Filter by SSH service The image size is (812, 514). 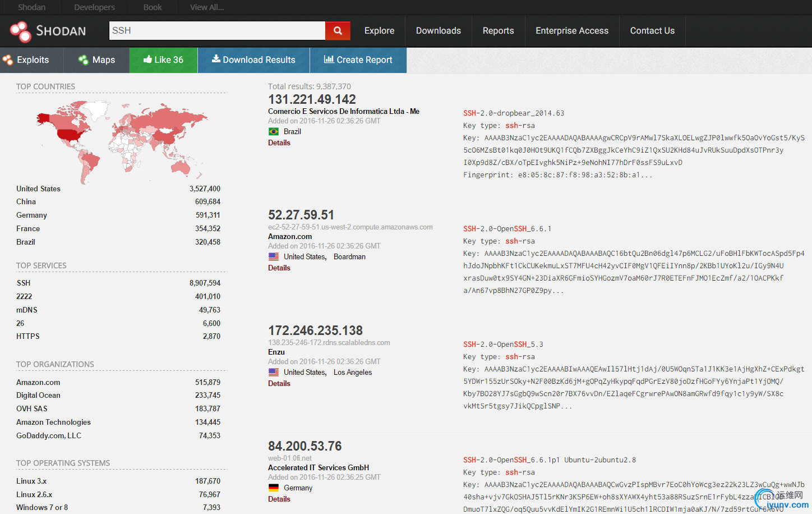[24, 283]
